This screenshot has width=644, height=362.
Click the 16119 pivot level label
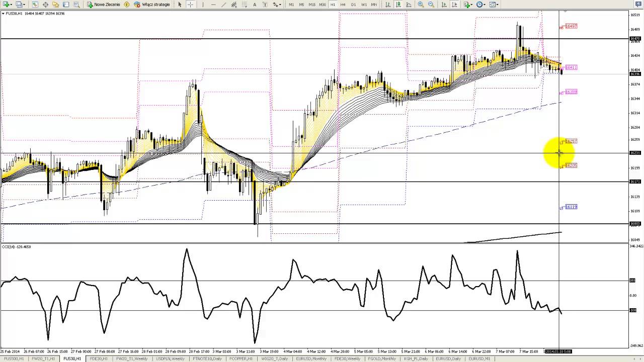pyautogui.click(x=571, y=207)
